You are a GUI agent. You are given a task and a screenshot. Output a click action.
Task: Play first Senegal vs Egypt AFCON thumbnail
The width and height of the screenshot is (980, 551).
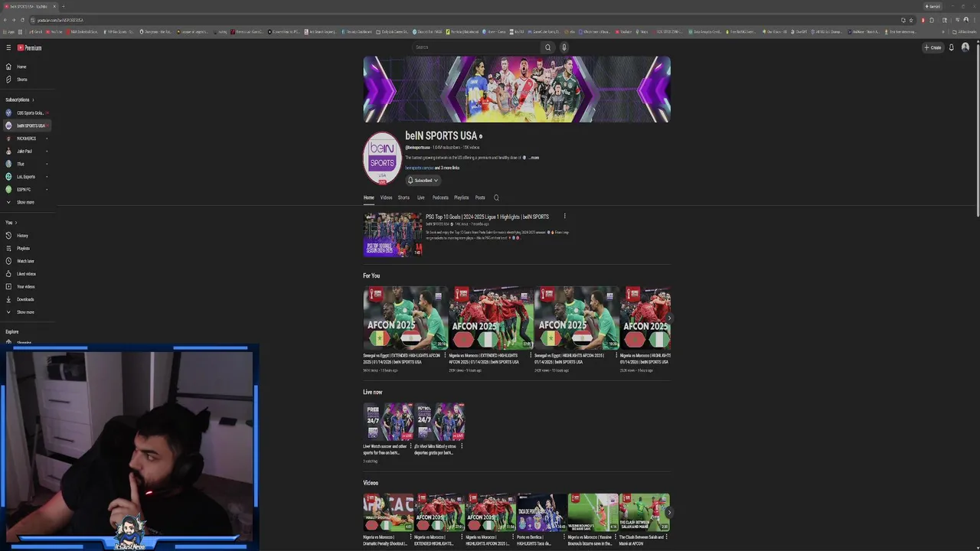click(406, 318)
